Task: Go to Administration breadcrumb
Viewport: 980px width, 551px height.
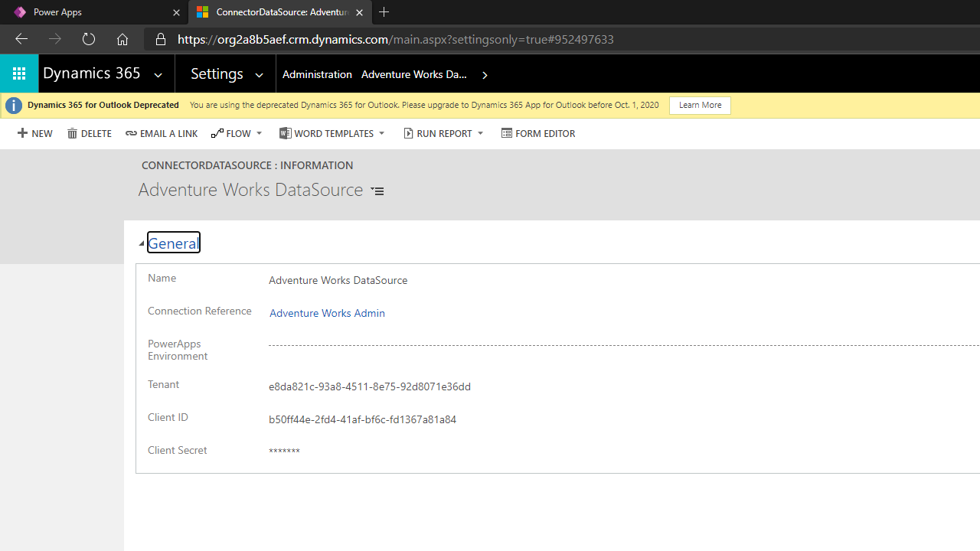Action: pyautogui.click(x=317, y=74)
